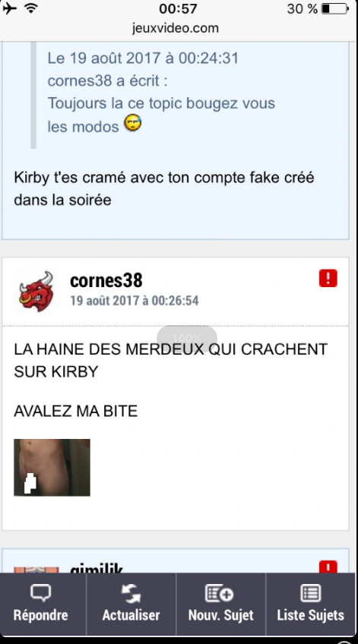The height and width of the screenshot is (644, 358).
Task: Open the gimilik username at the bottom
Action: (97, 568)
